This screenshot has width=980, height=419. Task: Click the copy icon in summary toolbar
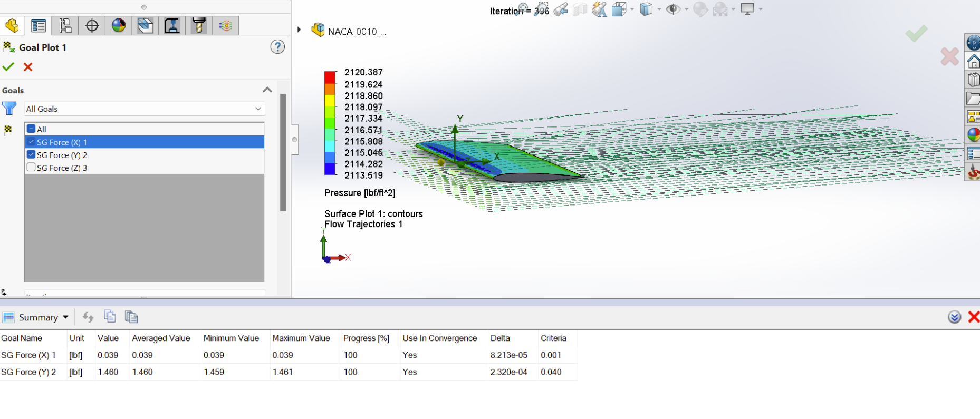coord(110,316)
